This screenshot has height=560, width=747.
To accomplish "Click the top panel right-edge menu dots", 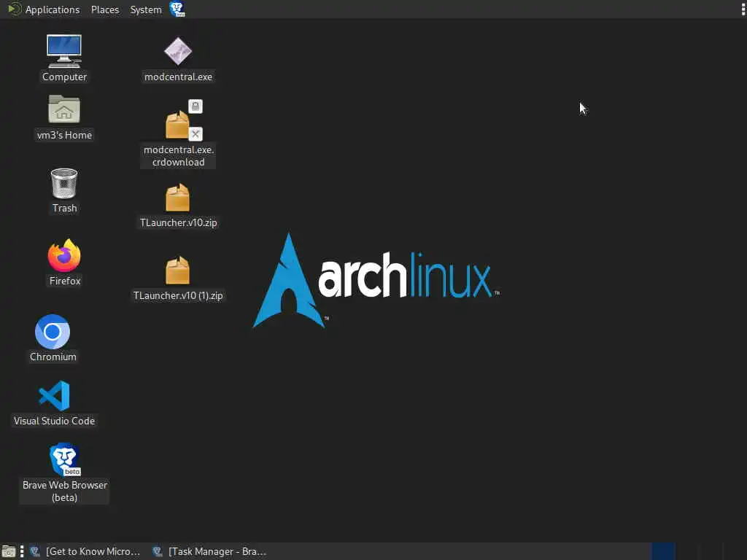I will pos(743,9).
